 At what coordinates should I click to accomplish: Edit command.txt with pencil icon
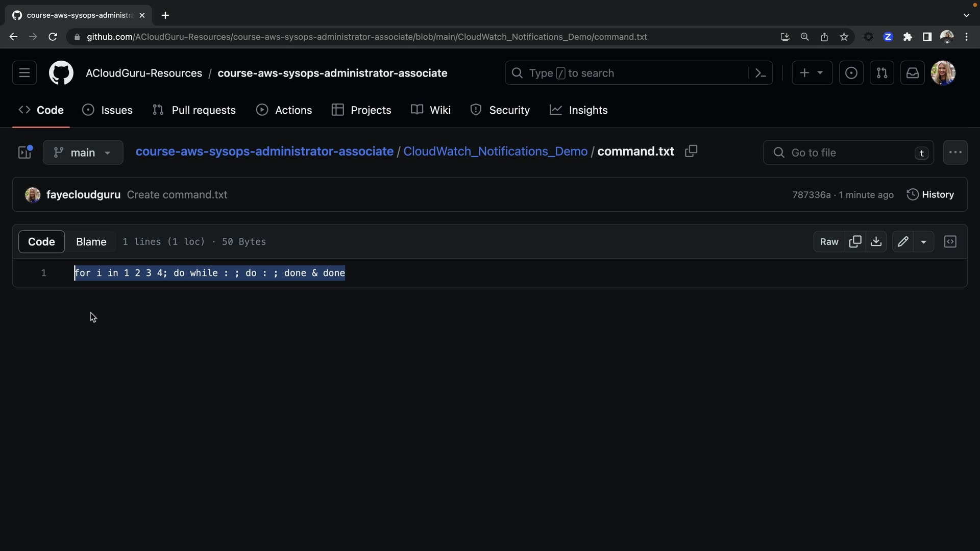tap(903, 242)
